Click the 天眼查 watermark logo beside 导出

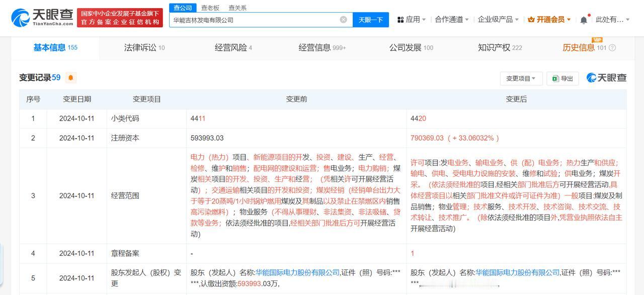607,78
